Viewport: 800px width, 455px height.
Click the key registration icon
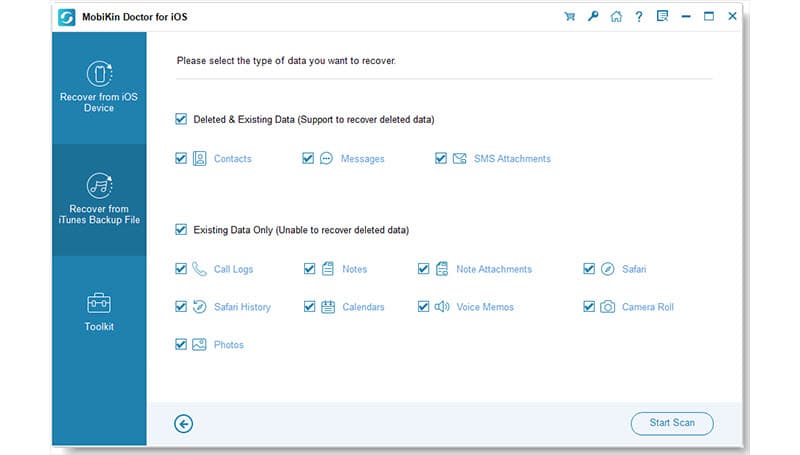[x=593, y=16]
